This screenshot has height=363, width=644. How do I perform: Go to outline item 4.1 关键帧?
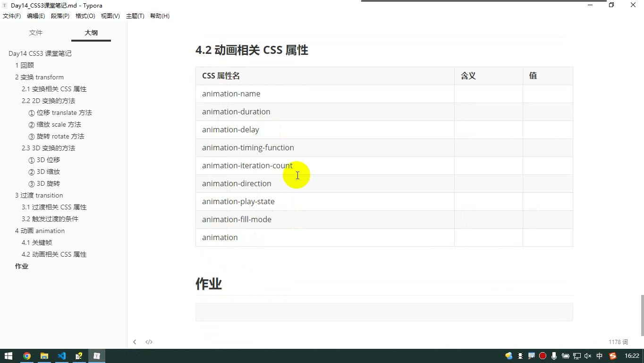coord(37,242)
